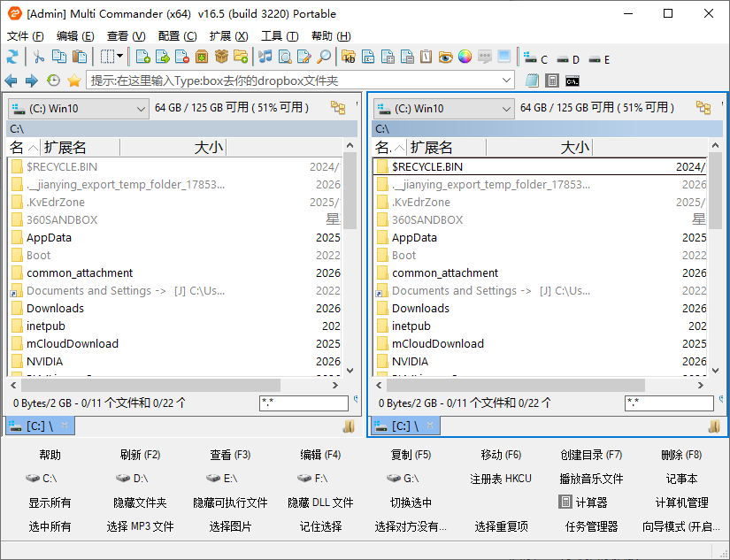Image resolution: width=730 pixels, height=560 pixels.
Task: Click the Copy icon in the toolbar
Action: (x=59, y=57)
